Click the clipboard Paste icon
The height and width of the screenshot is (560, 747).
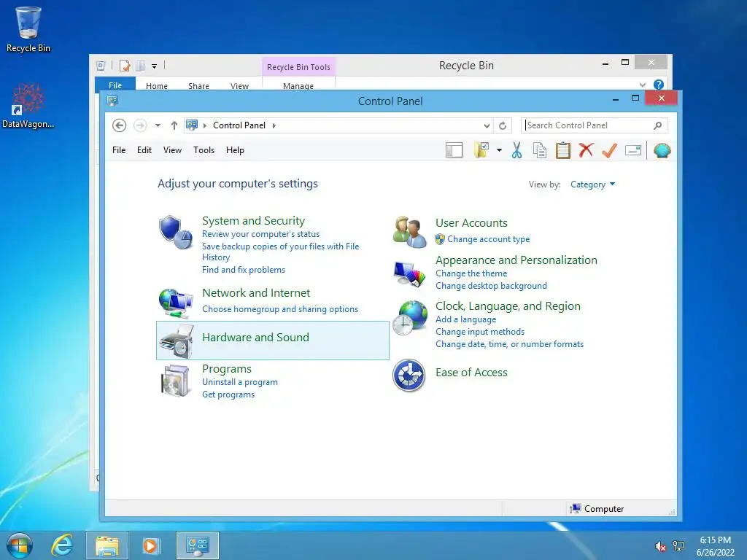[x=562, y=150]
